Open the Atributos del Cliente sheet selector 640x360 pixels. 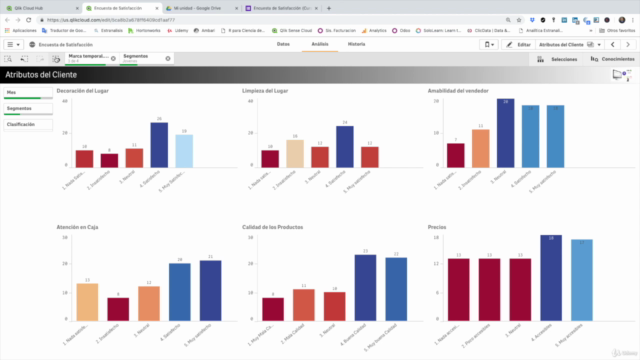(x=569, y=44)
